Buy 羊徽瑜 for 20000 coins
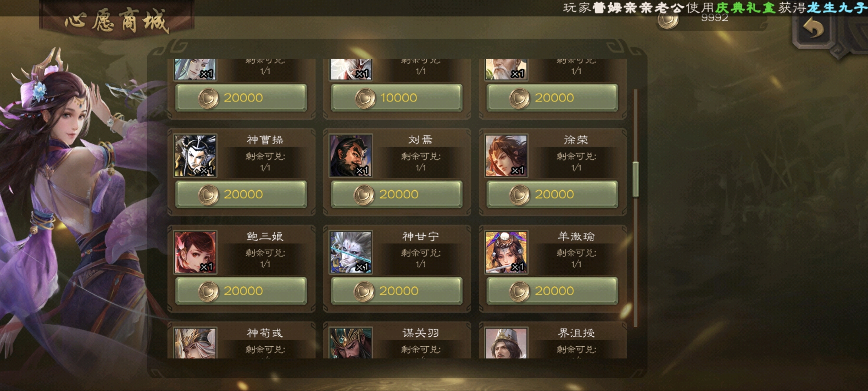This screenshot has width=868, height=391. (552, 291)
